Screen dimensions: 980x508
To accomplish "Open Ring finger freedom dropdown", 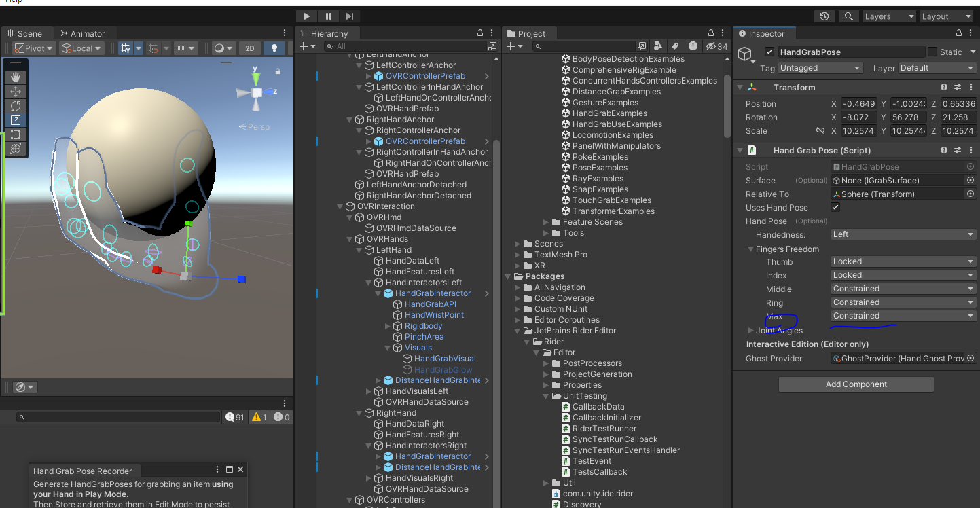I will pyautogui.click(x=904, y=302).
